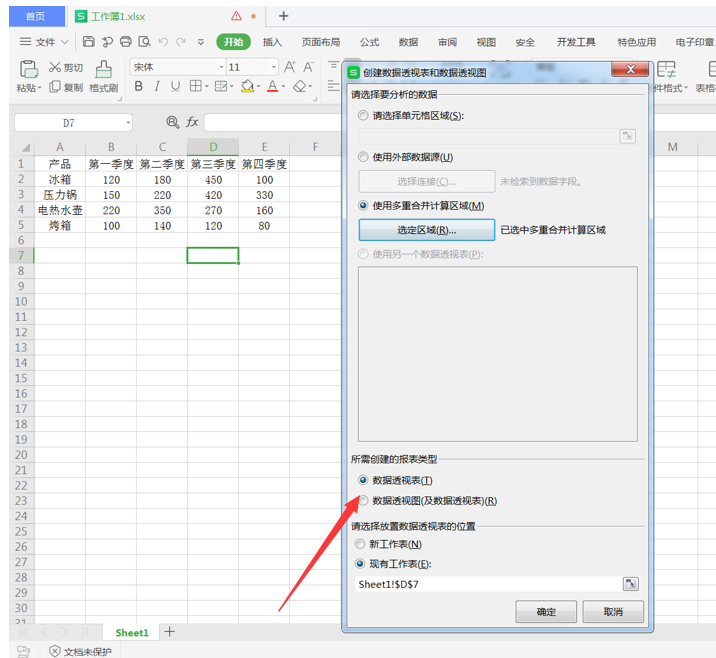Screen dimensions: 716x658
Task: Switch to the 首页 home tab
Action: (x=35, y=16)
